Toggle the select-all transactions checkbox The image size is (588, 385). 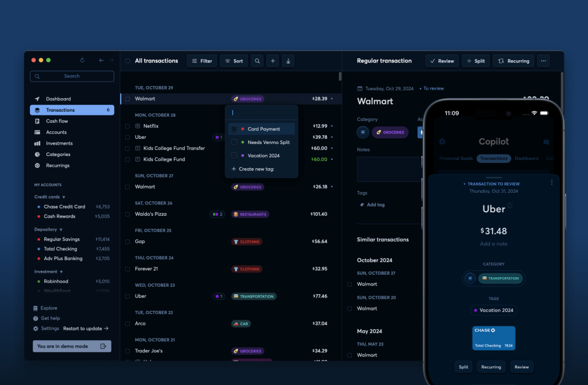click(128, 61)
